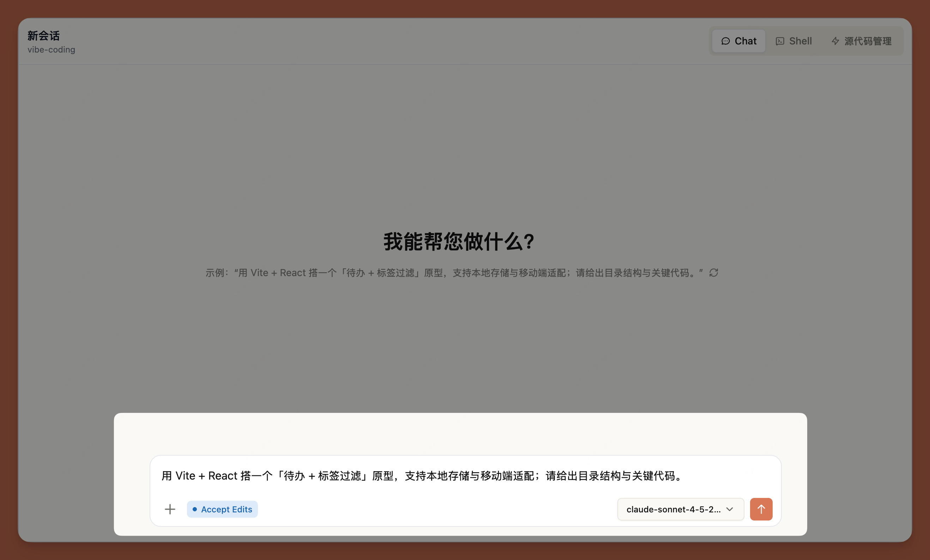Switch to the Shell tab
The width and height of the screenshot is (930, 560).
(794, 41)
